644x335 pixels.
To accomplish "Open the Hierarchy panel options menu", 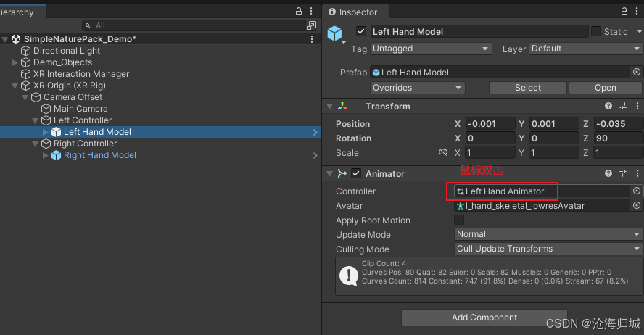I will pyautogui.click(x=311, y=11).
